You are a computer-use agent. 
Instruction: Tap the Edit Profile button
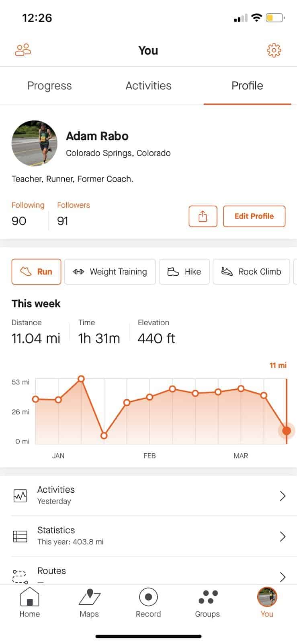click(x=254, y=216)
